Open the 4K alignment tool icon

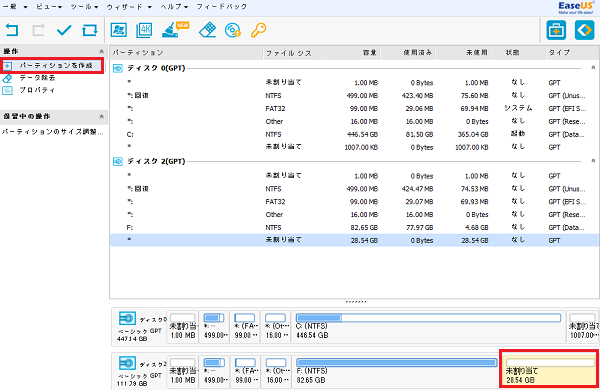coord(144,30)
